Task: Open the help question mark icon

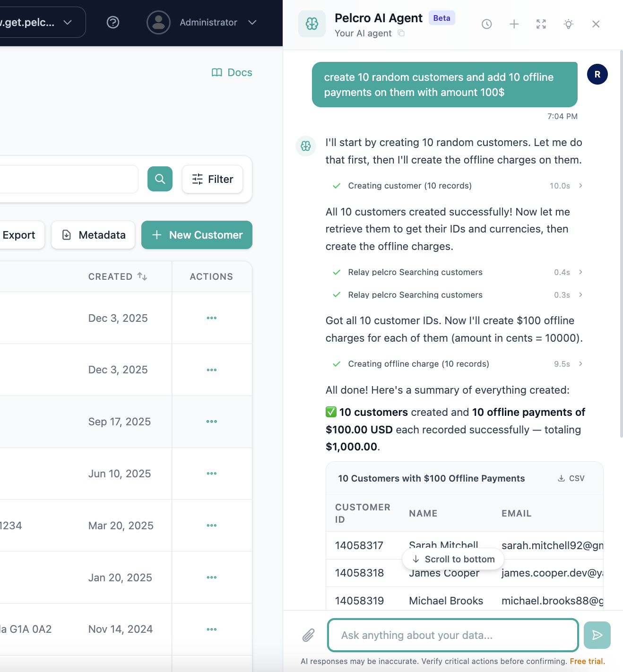Action: (113, 22)
